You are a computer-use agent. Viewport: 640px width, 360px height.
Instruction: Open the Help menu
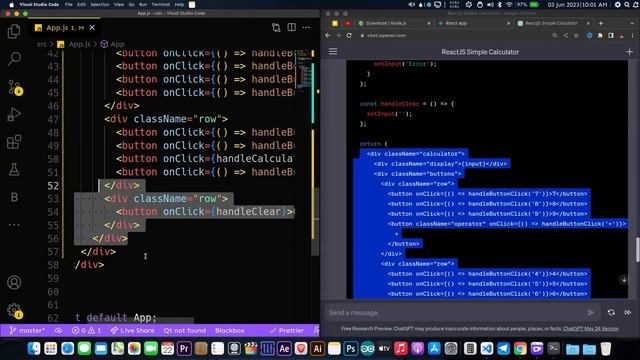179,4
